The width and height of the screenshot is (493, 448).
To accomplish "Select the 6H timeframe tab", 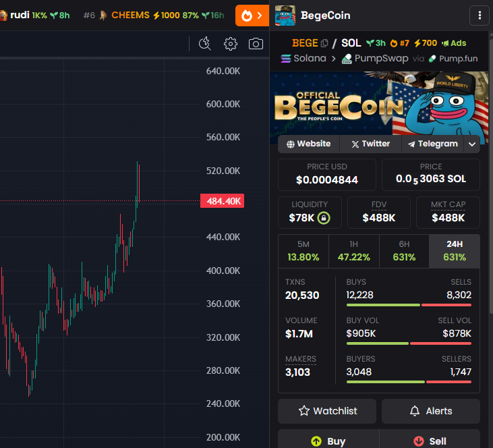I will (x=404, y=252).
